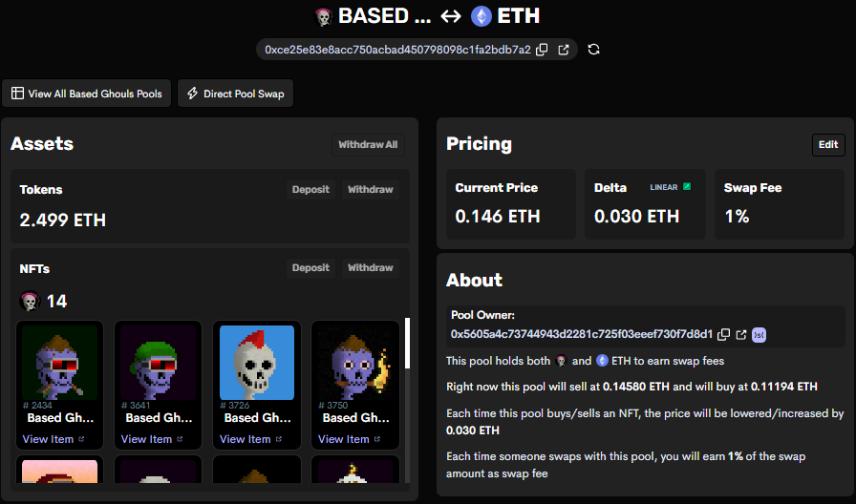This screenshot has width=856, height=504.
Task: Open Direct Pool Swap
Action: 235,94
